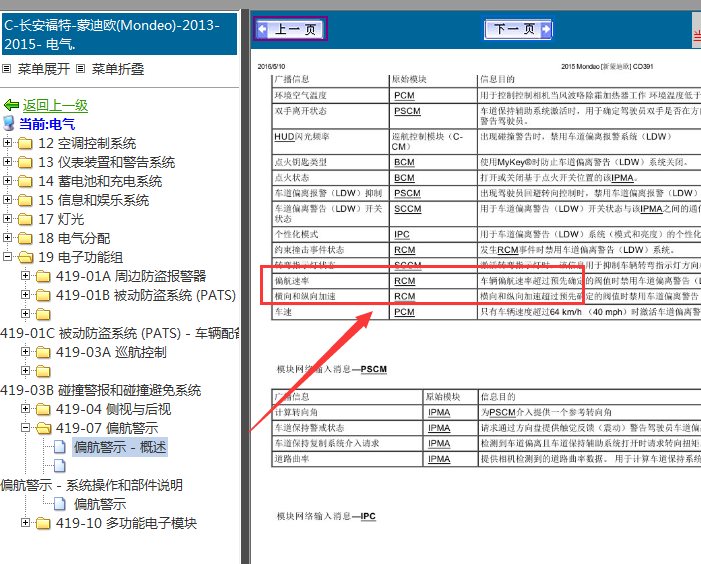The width and height of the screenshot is (701, 564).
Task: Click BCM link in 点火钥匙类型 row
Action: 404,162
